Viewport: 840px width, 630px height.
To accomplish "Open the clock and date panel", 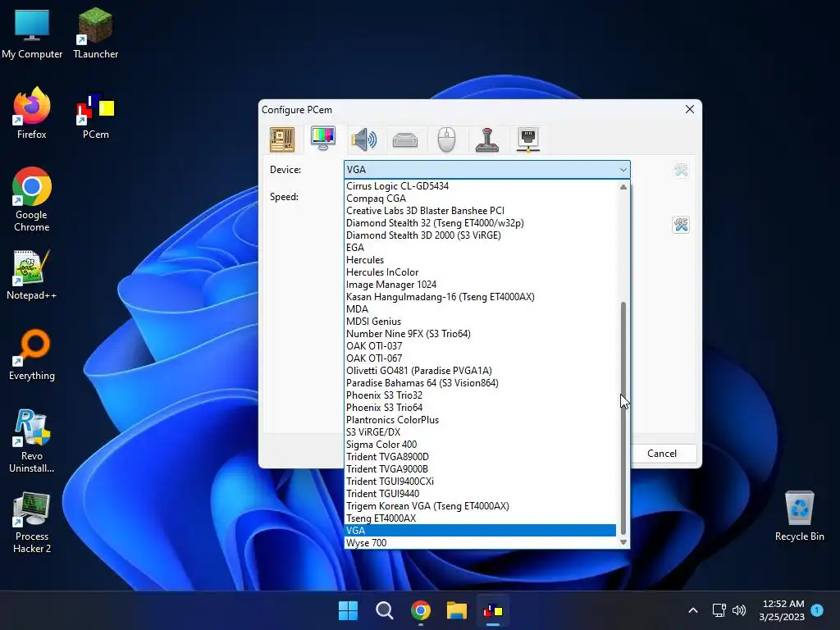I will (x=782, y=610).
